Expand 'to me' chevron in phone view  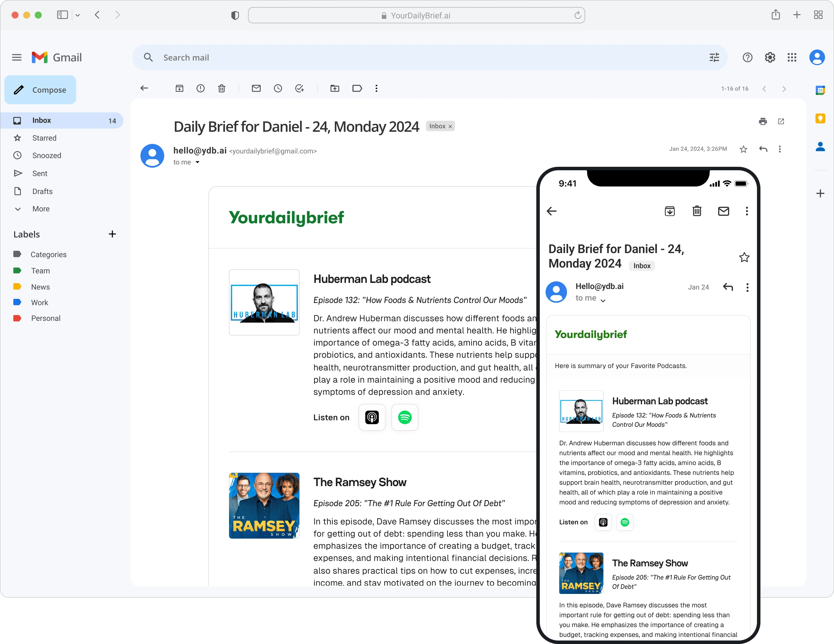point(603,301)
